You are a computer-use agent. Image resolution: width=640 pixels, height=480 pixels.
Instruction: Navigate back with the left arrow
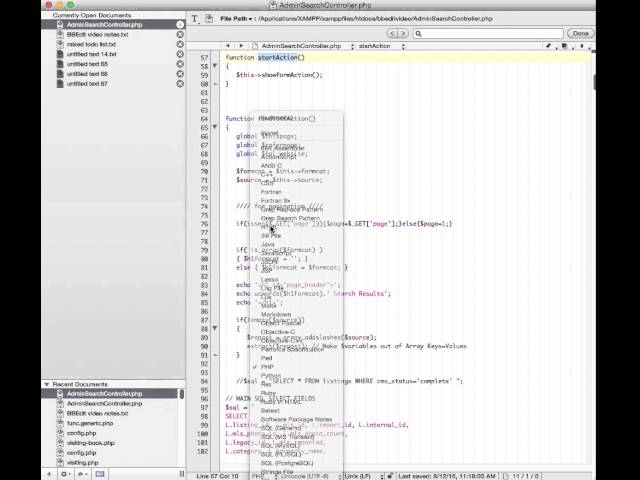click(x=228, y=46)
